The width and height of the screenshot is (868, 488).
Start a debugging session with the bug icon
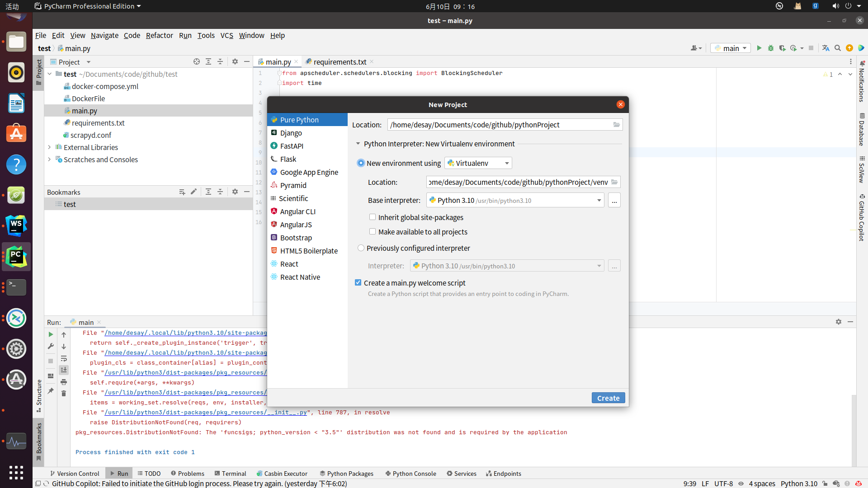[771, 48]
